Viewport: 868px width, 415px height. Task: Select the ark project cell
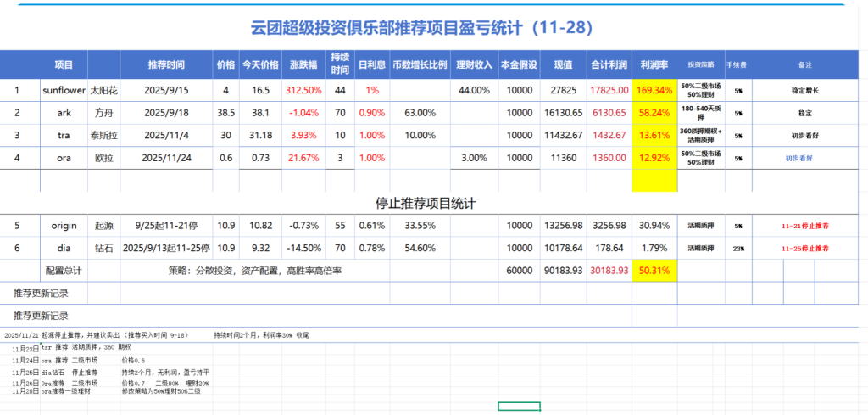coord(64,112)
